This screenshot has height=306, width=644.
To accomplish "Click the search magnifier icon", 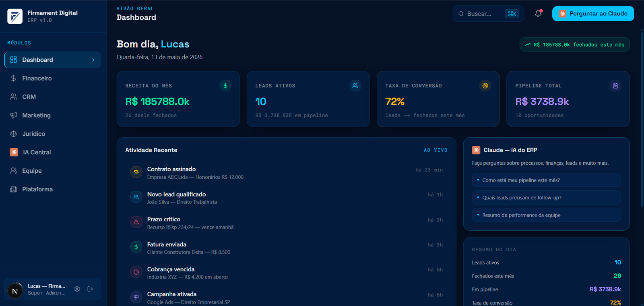I will (x=461, y=14).
